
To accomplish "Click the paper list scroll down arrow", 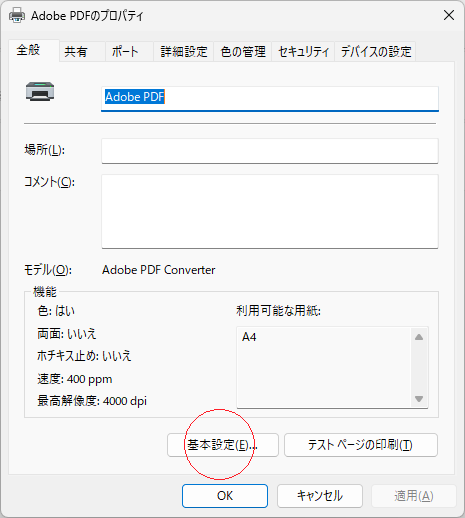I will point(419,399).
